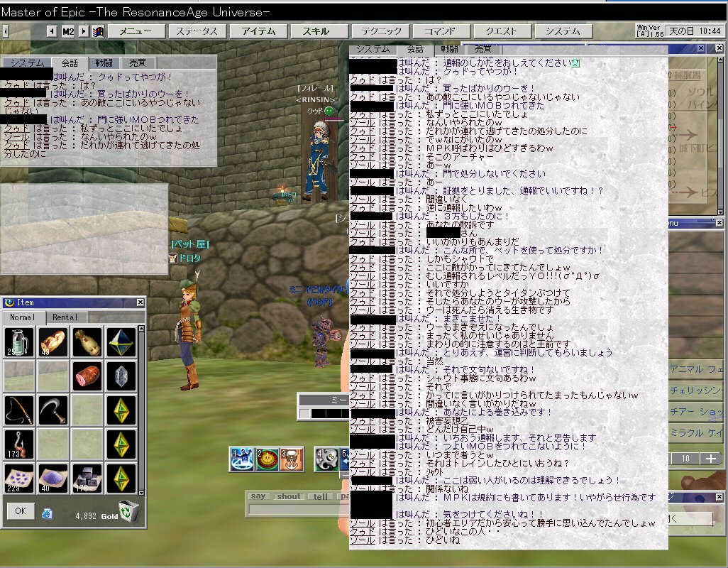Image resolution: width=728 pixels, height=568 pixels.
Task: Open the アイテム menu button
Action: point(258,31)
